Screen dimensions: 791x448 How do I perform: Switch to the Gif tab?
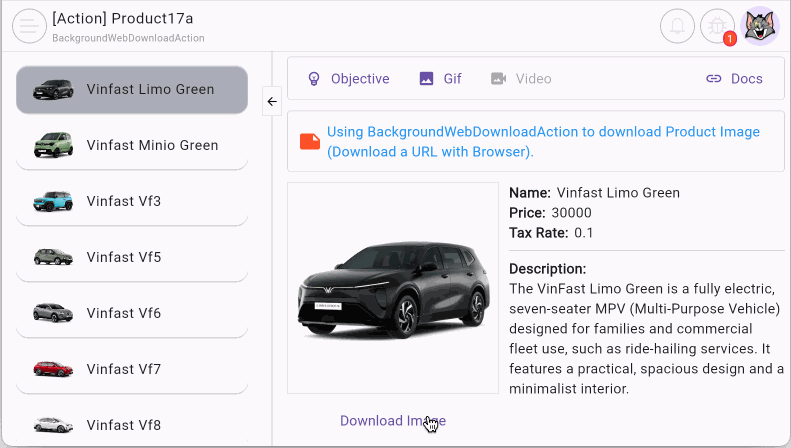(x=452, y=79)
